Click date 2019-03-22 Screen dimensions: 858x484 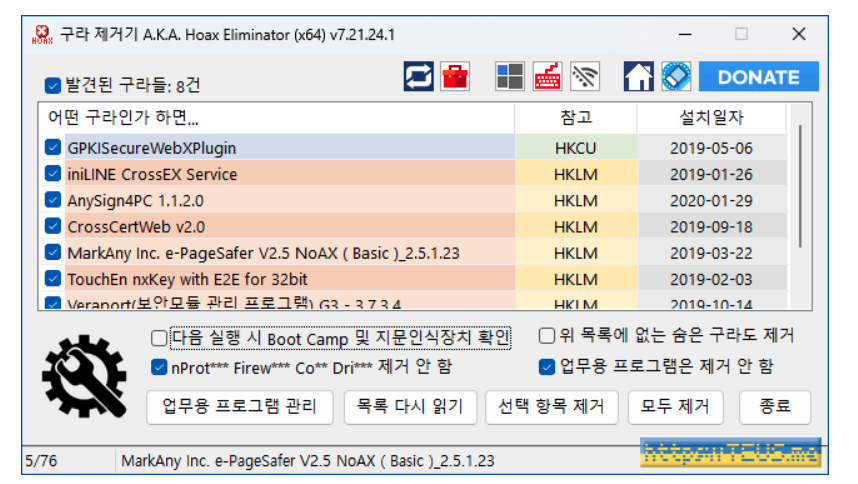(x=711, y=253)
